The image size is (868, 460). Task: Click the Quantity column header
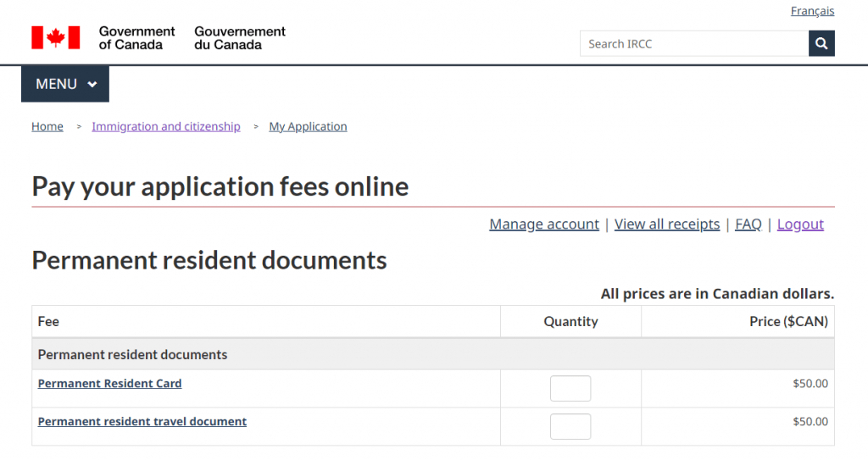click(x=570, y=322)
